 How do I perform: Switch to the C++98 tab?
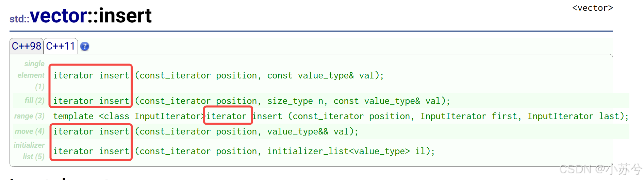tap(27, 46)
